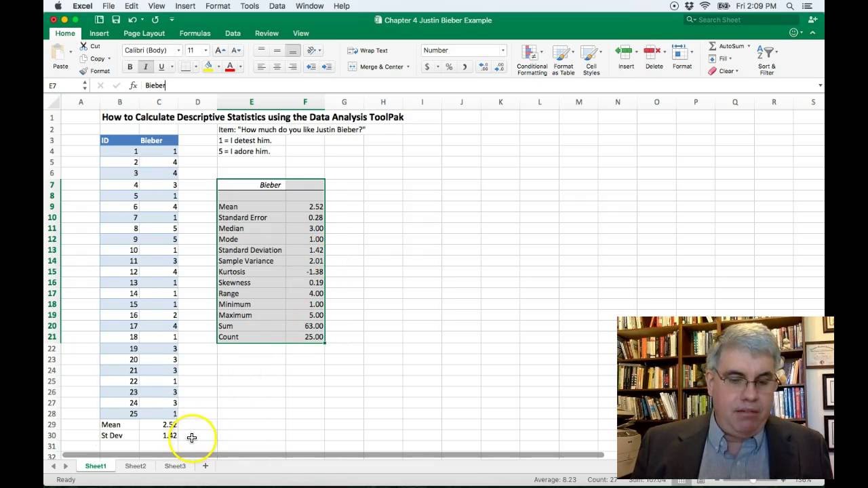
Task: Click the decrease indent icon
Action: (x=311, y=66)
